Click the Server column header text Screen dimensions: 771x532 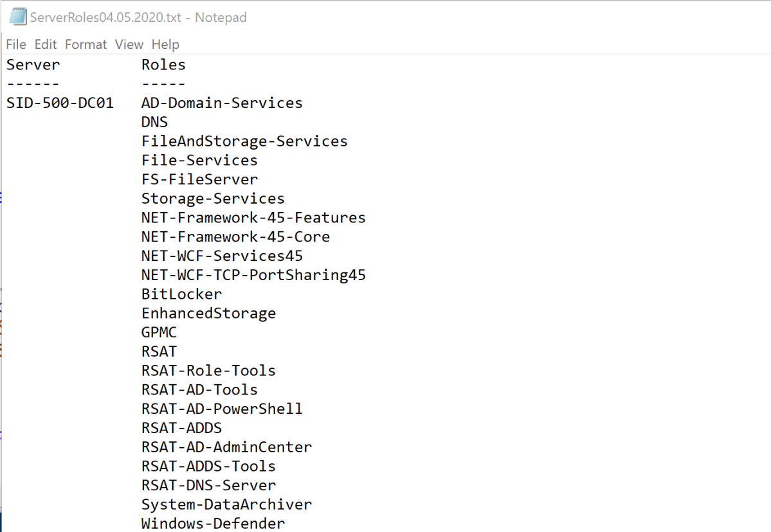coord(33,65)
